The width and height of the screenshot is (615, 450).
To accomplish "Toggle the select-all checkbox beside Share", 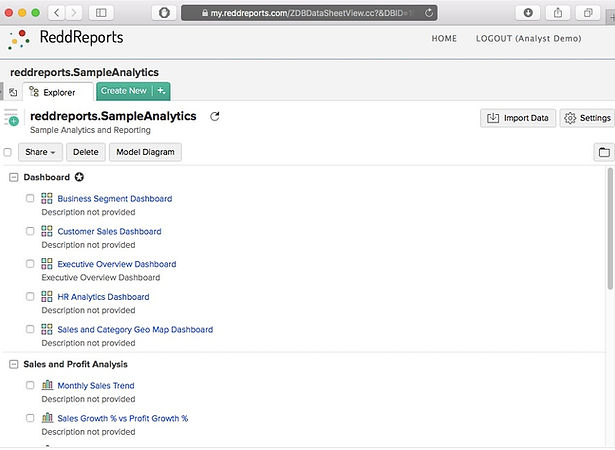I will click(x=8, y=152).
